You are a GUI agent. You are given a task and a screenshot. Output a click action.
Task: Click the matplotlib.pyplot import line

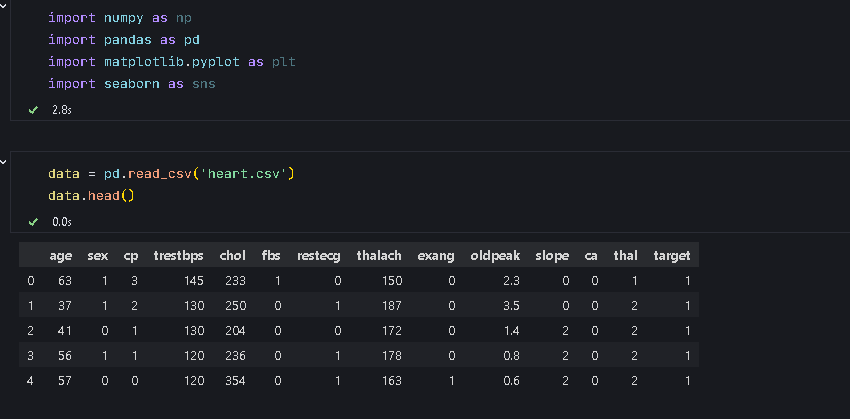[x=172, y=62]
